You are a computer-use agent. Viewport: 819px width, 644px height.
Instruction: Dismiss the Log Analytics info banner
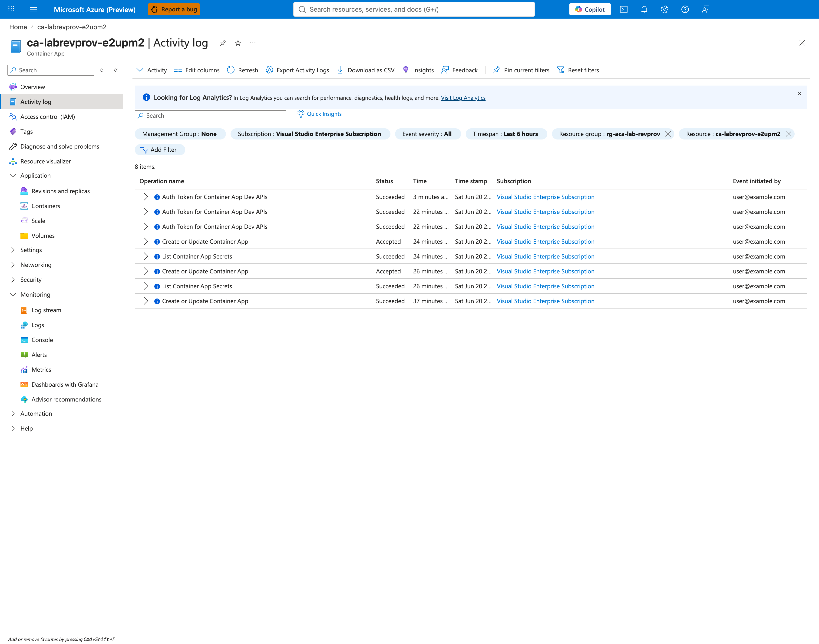799,93
